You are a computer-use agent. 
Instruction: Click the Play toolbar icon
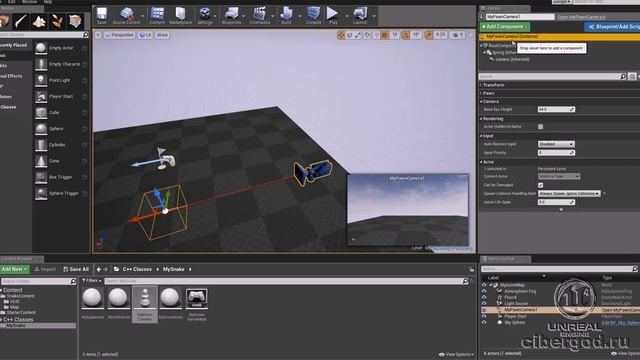click(333, 16)
